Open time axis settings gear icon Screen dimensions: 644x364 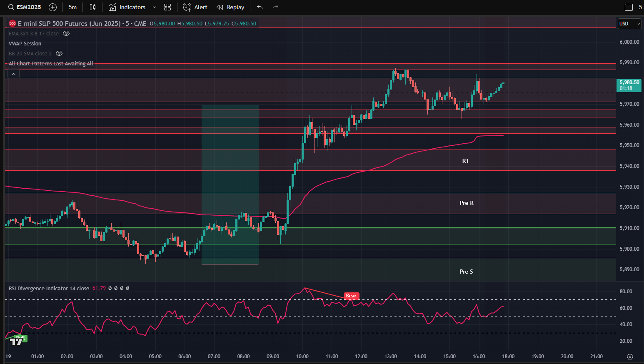(630, 357)
